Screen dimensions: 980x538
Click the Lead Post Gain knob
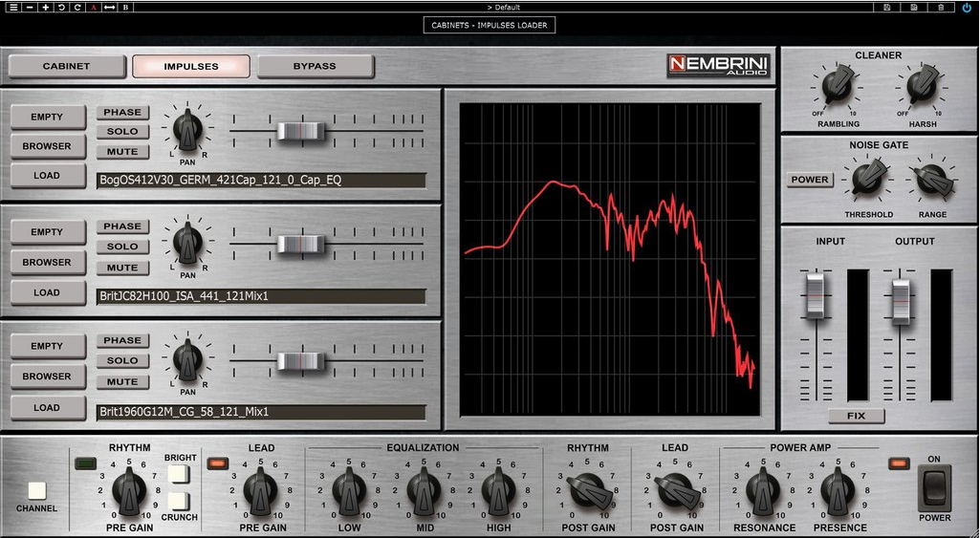(x=676, y=490)
